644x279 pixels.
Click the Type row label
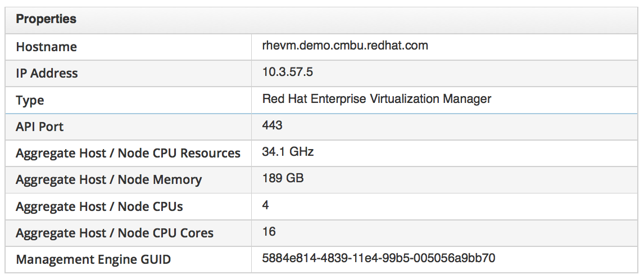30,101
